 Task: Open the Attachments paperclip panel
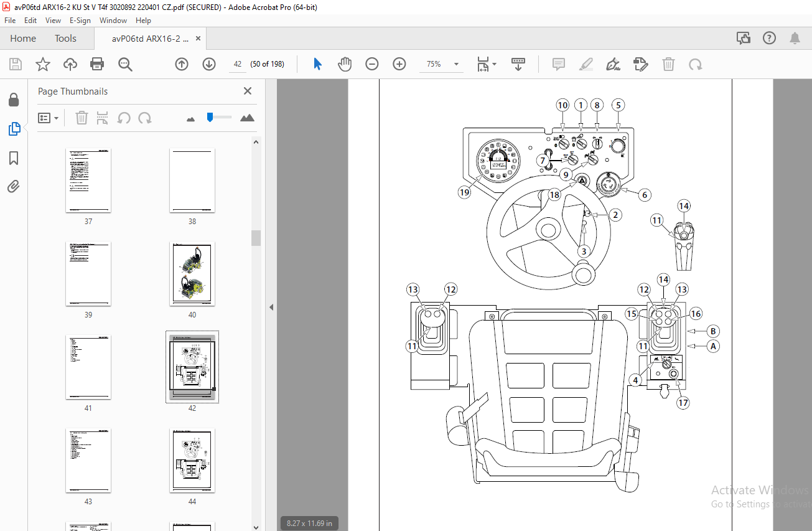tap(14, 186)
